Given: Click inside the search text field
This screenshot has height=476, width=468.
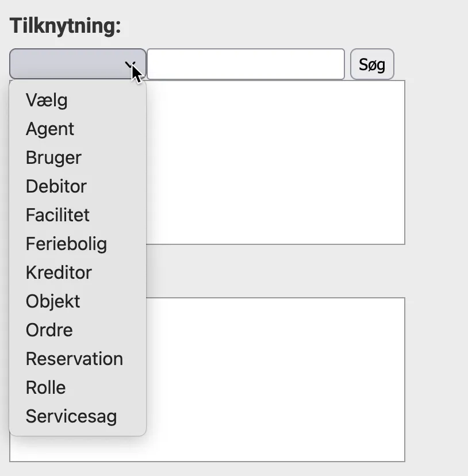Looking at the screenshot, I should coord(246,64).
